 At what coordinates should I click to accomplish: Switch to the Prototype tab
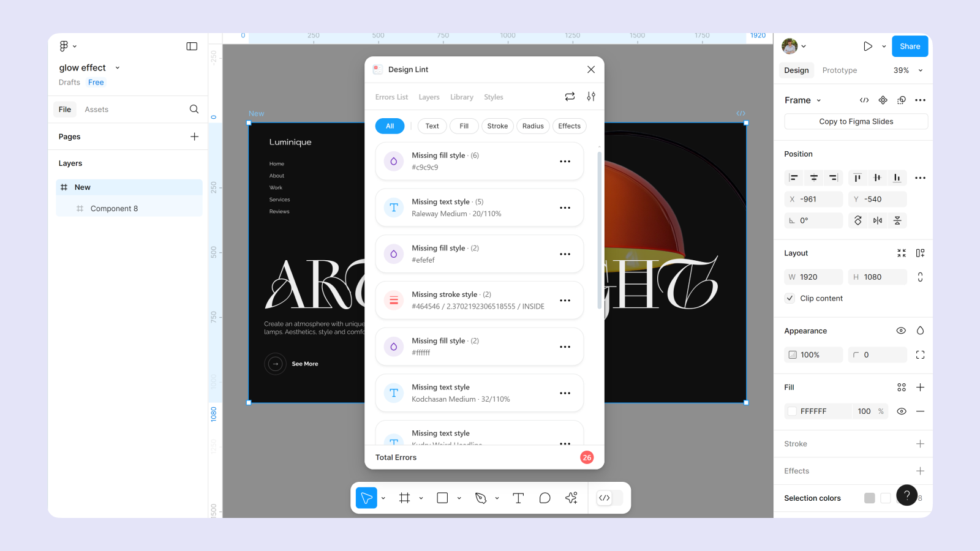[x=839, y=70]
